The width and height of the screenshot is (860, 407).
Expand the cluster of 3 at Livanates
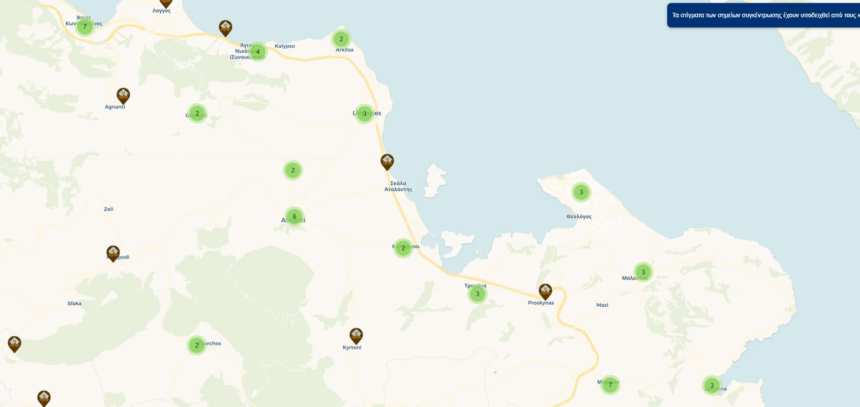tap(364, 114)
